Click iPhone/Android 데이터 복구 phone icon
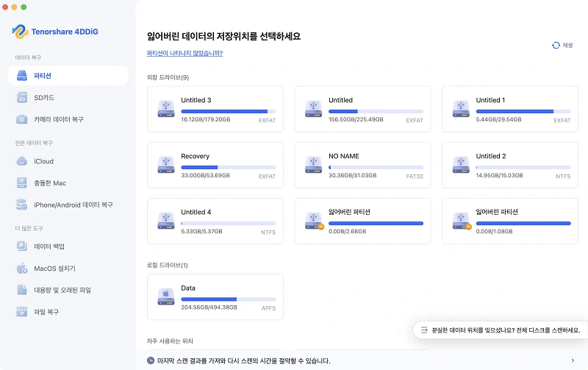Viewport: 588px width, 370px height. (22, 204)
